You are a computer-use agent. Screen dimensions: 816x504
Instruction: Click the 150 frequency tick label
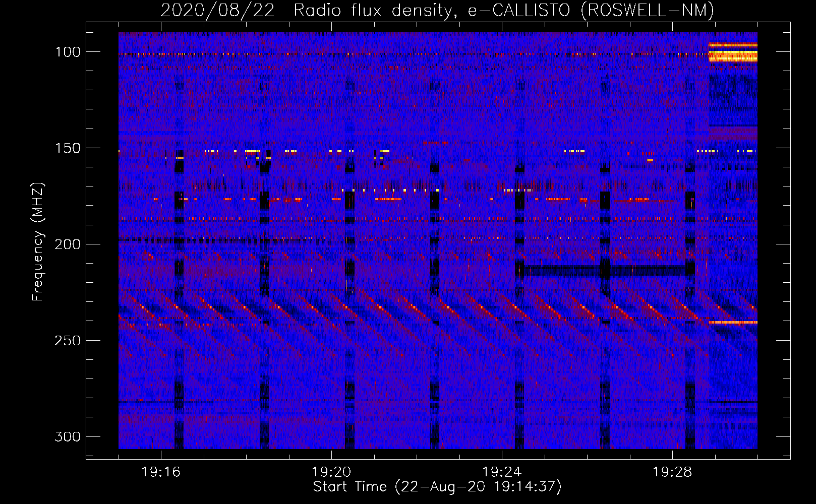click(68, 148)
